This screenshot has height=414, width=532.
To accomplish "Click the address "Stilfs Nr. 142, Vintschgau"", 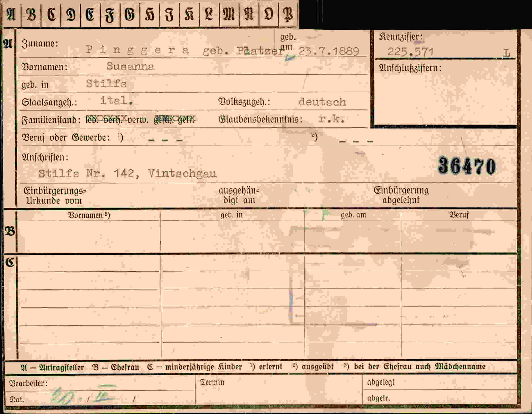I will tap(128, 174).
